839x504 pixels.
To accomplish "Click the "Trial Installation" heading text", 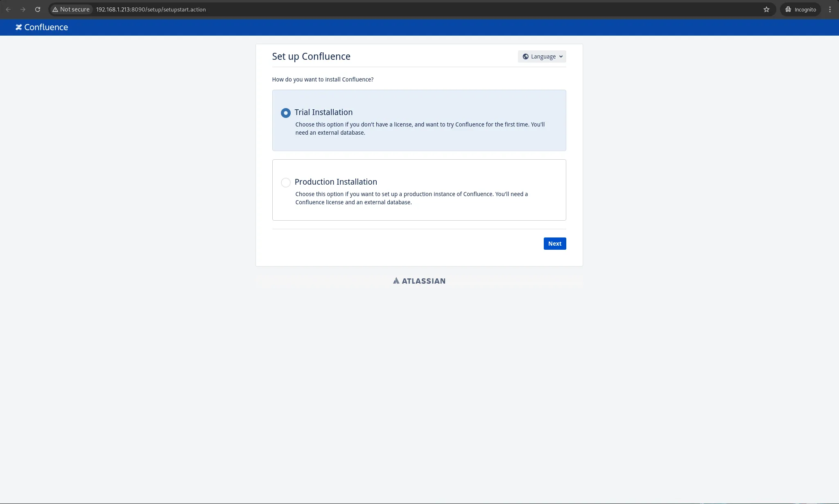I will 323,112.
